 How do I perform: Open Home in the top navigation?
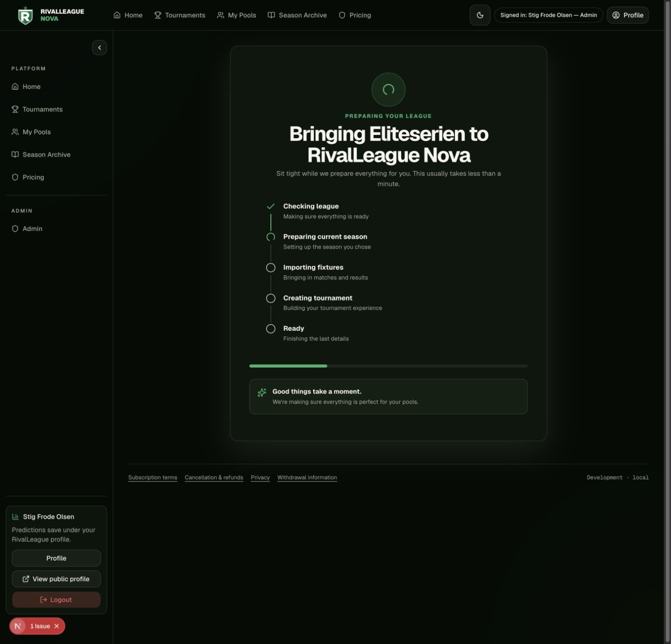(128, 15)
